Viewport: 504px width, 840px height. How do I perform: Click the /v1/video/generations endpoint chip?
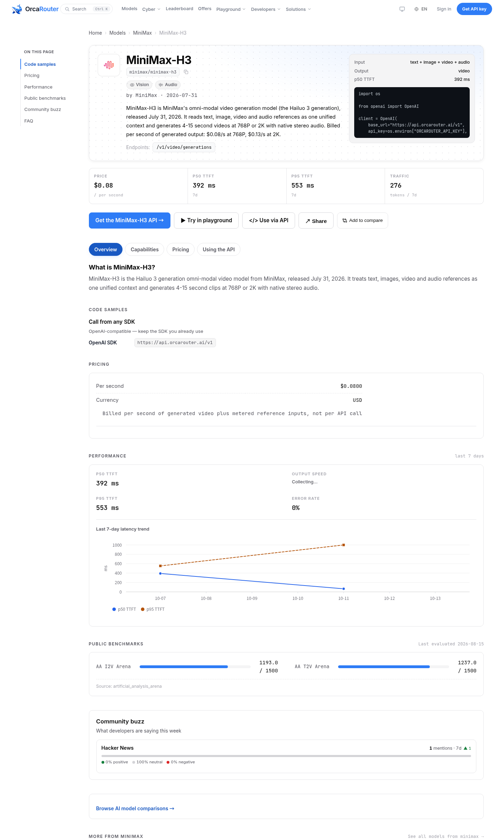click(x=184, y=147)
